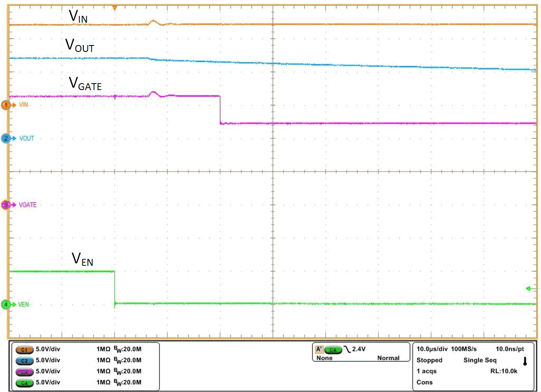Click the C4 trigger source badge
Viewport: 541px width, 392px height.
[x=333, y=349]
